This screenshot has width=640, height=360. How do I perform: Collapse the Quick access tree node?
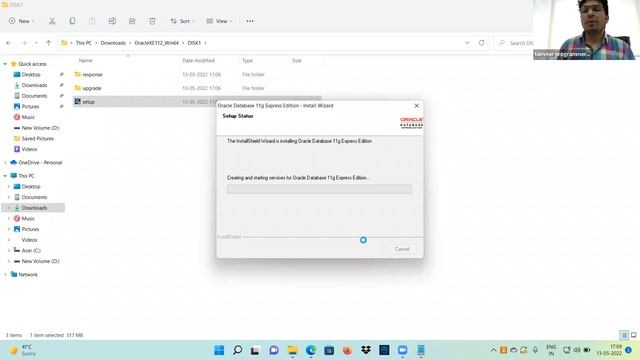point(5,64)
